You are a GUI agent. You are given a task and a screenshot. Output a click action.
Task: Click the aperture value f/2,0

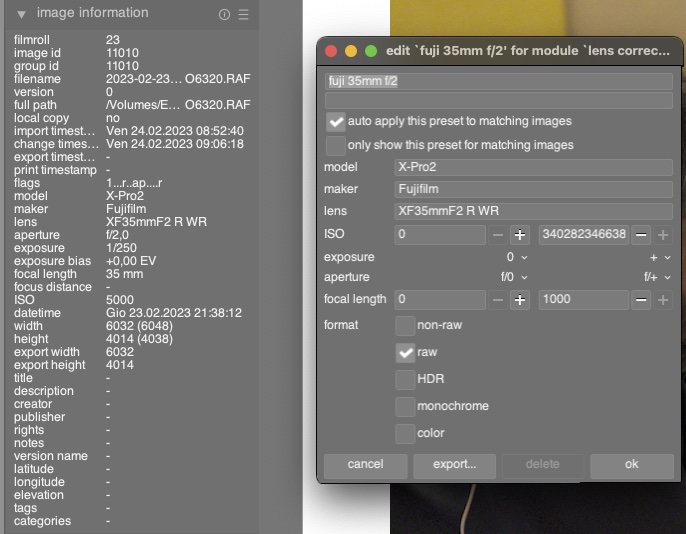click(x=117, y=235)
